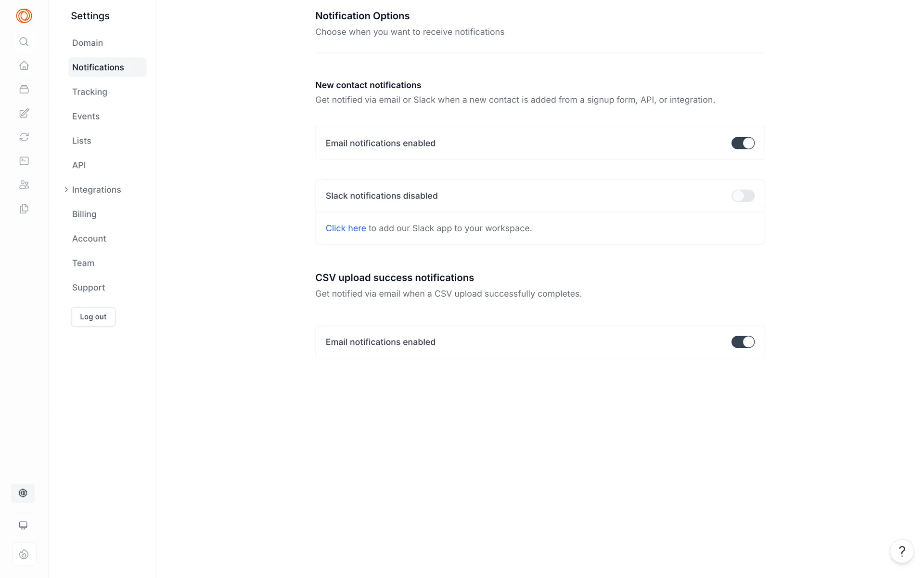924x578 pixels.
Task: Go to Tracking settings
Action: tap(90, 92)
